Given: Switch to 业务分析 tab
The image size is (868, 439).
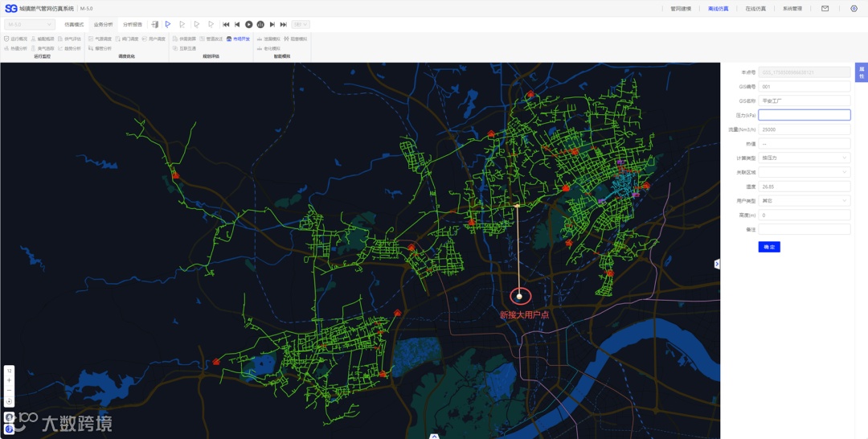Looking at the screenshot, I should pos(103,24).
